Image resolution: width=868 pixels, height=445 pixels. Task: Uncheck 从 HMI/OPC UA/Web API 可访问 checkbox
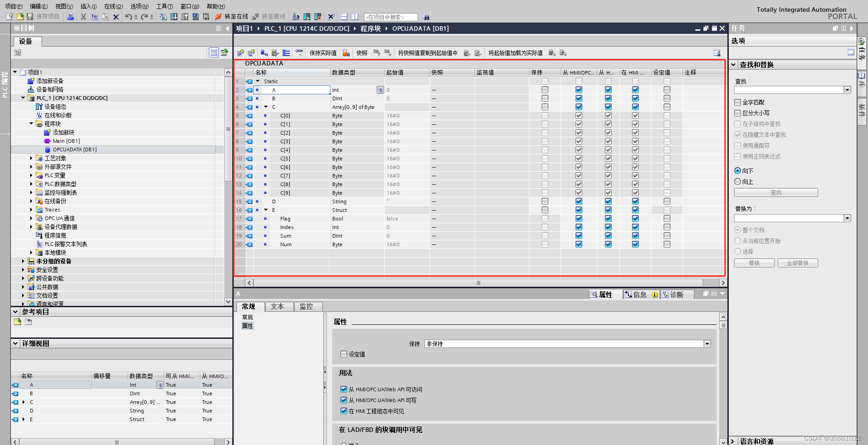point(344,389)
